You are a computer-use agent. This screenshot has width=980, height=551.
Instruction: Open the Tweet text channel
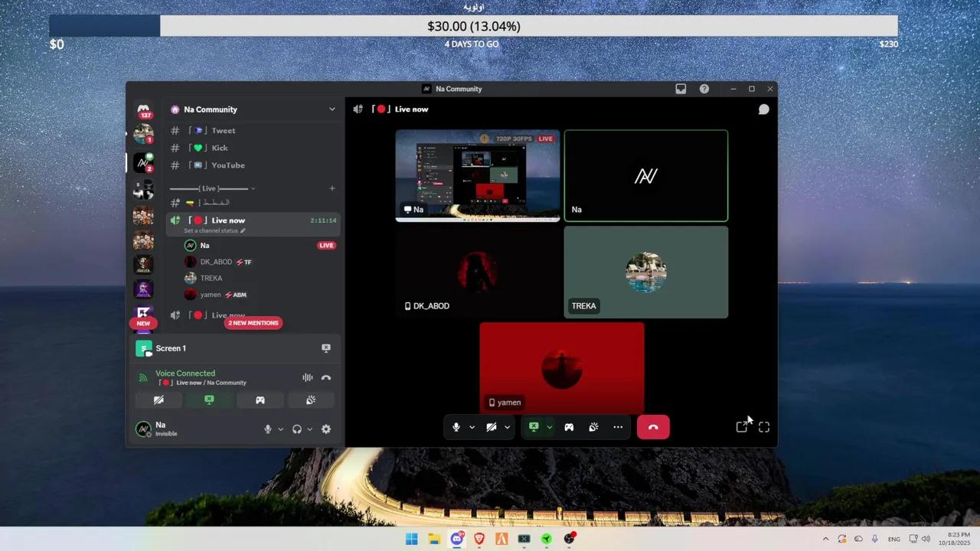(x=253, y=131)
